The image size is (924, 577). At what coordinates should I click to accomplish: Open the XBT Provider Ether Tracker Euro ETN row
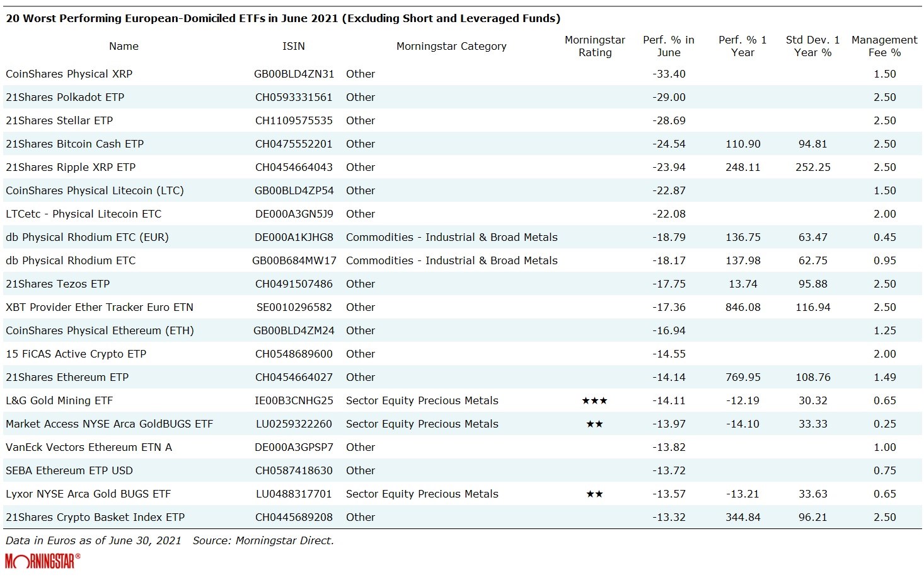(x=100, y=307)
